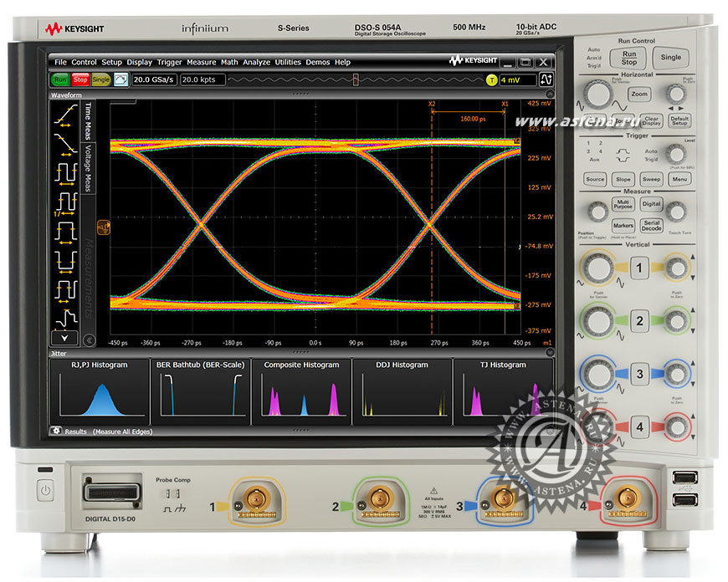Click the channel 3 BNC input connector
728x582 pixels.
[x=503, y=499]
